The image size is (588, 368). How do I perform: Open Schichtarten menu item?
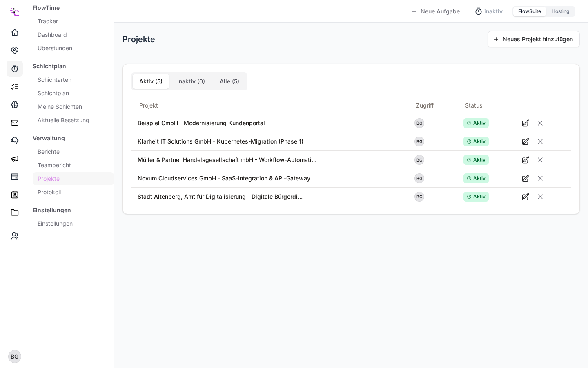tap(54, 80)
